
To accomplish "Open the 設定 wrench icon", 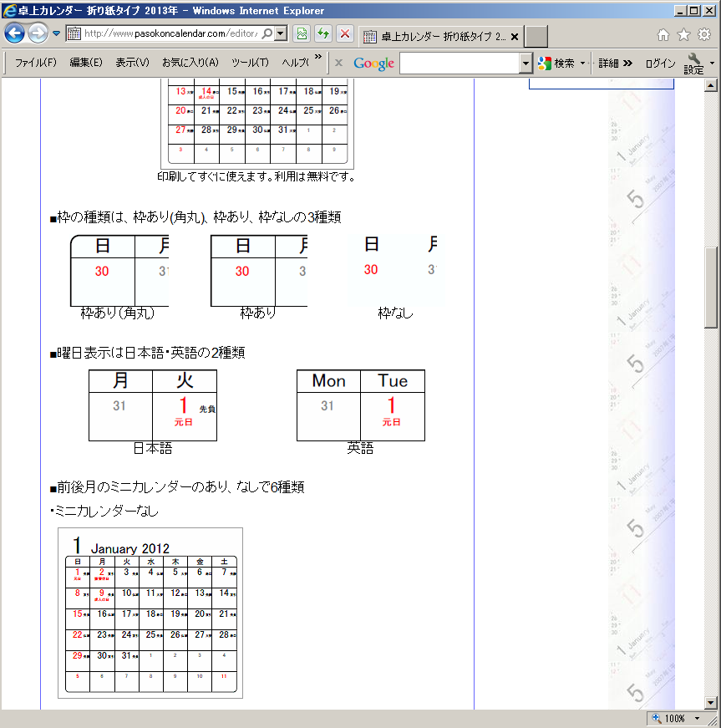I will tap(693, 64).
